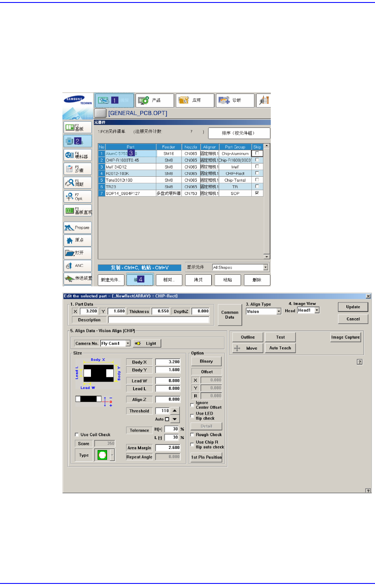Click the Test button

pos(280,338)
